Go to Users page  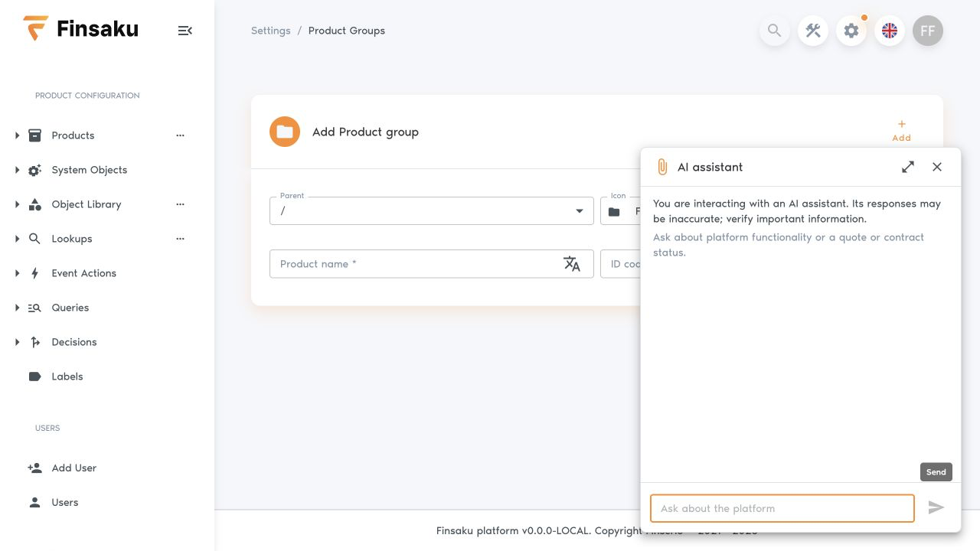point(64,502)
